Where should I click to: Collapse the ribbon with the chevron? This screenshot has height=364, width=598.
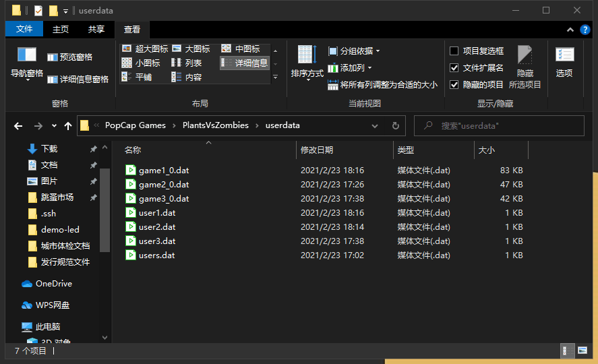(x=570, y=30)
